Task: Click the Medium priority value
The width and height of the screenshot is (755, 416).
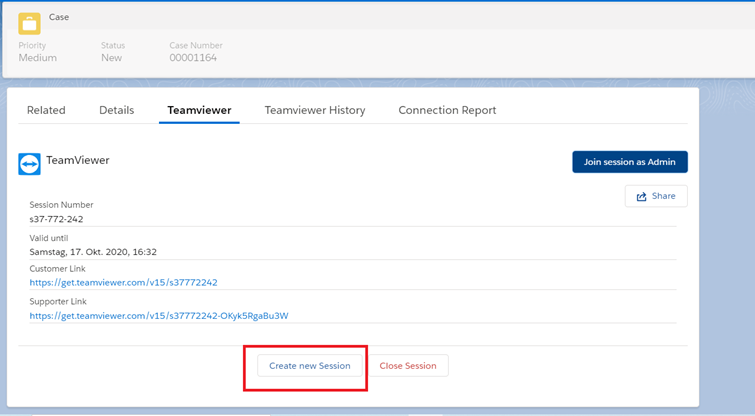Action: (x=38, y=58)
